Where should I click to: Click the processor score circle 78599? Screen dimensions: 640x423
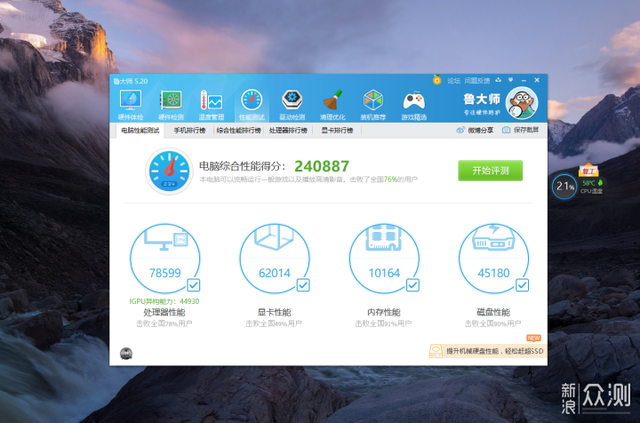point(165,258)
